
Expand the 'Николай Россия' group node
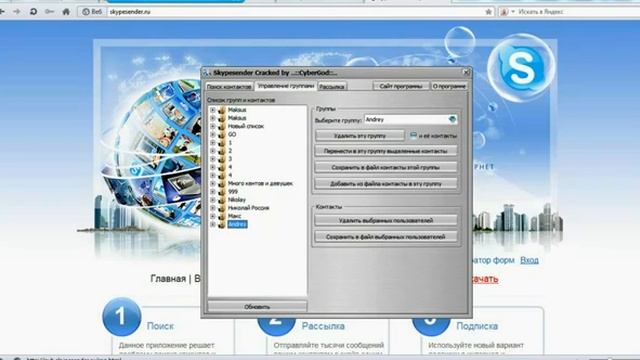click(x=213, y=208)
